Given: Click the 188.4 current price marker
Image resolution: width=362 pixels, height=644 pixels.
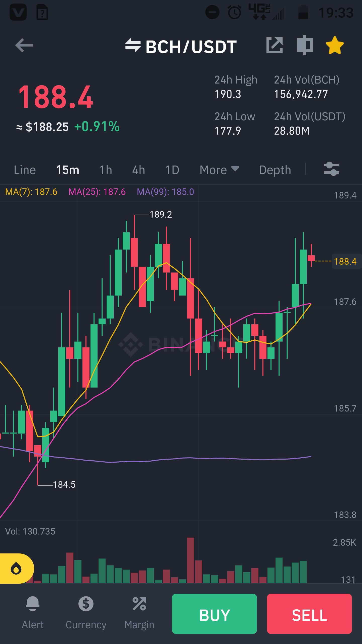Looking at the screenshot, I should [x=345, y=262].
